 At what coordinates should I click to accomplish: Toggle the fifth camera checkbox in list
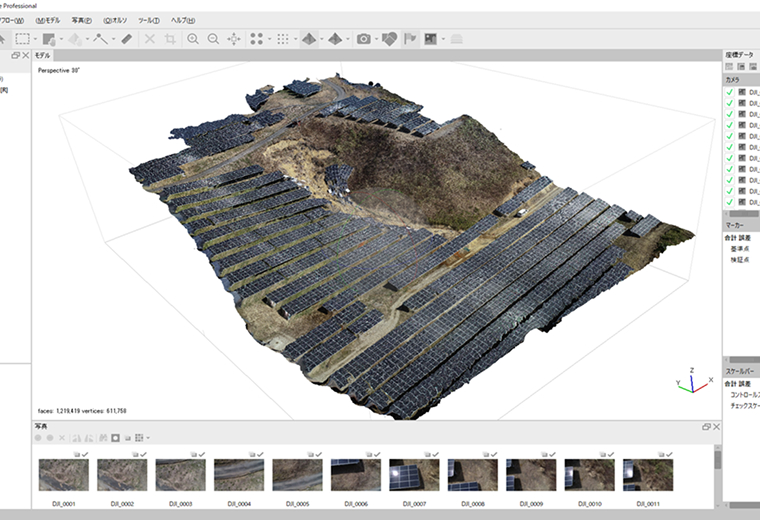point(730,136)
